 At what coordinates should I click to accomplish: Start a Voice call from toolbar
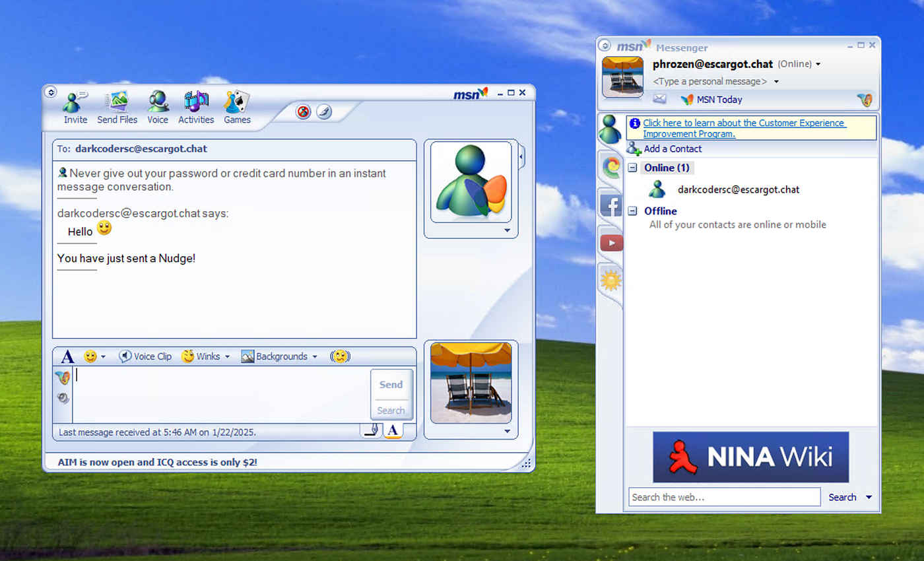tap(158, 108)
